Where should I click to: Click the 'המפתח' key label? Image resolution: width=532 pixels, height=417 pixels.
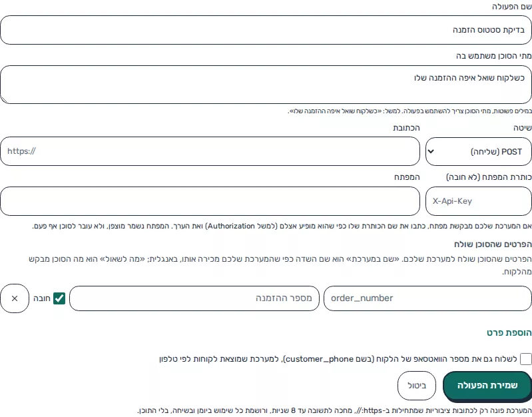pos(407,177)
